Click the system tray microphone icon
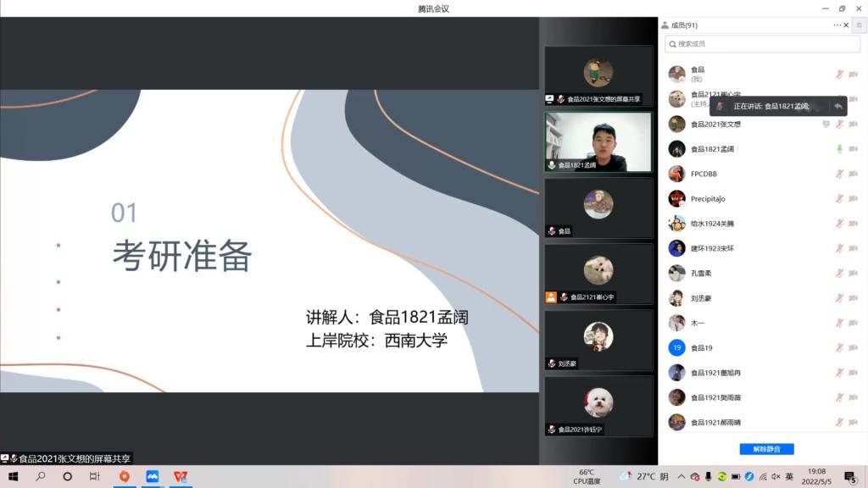 [x=708, y=476]
